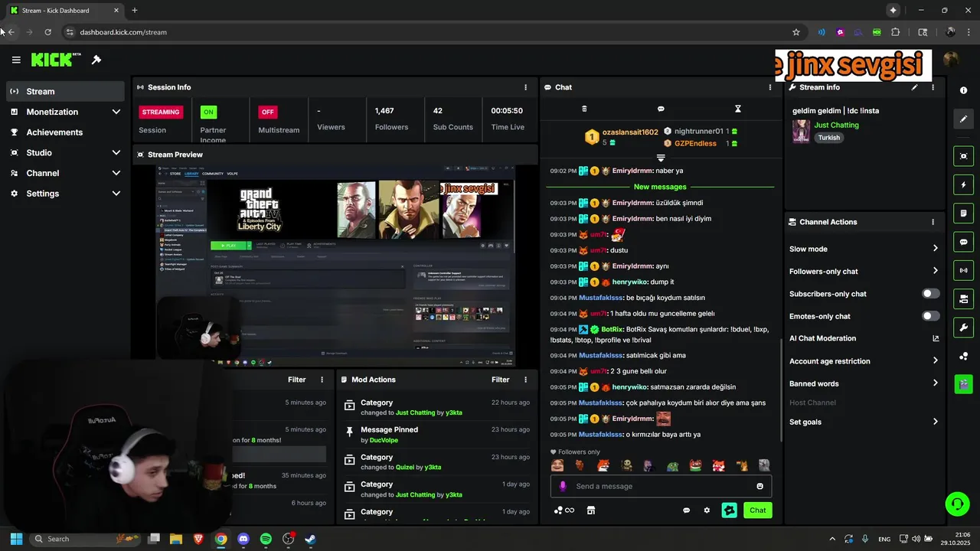Open the Just Chatting category link
980x551 pixels.
pos(836,125)
